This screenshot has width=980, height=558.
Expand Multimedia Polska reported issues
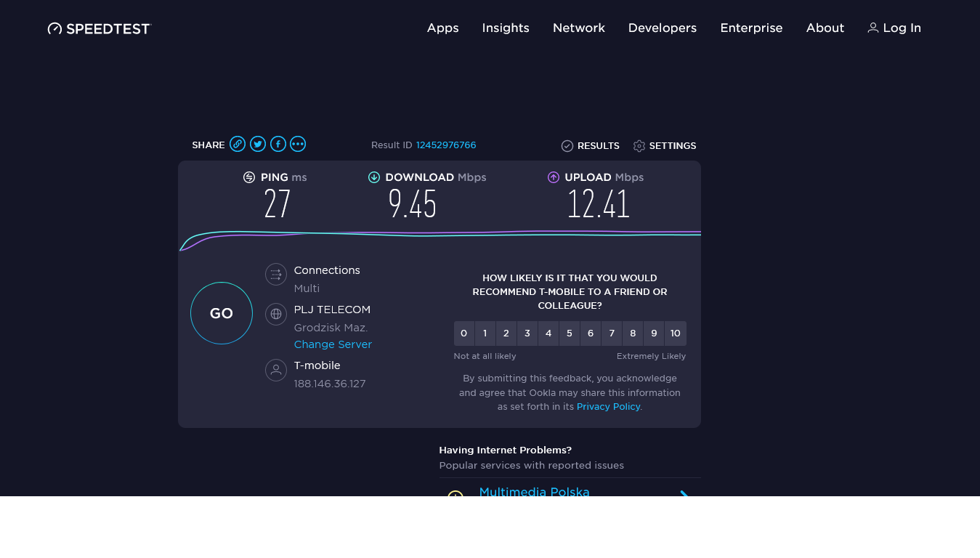pyautogui.click(x=683, y=495)
